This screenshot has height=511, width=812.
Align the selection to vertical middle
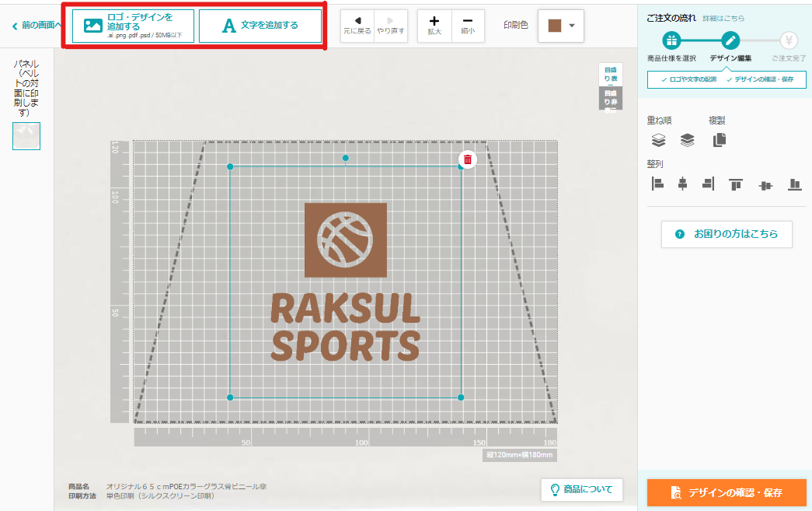[x=765, y=185]
